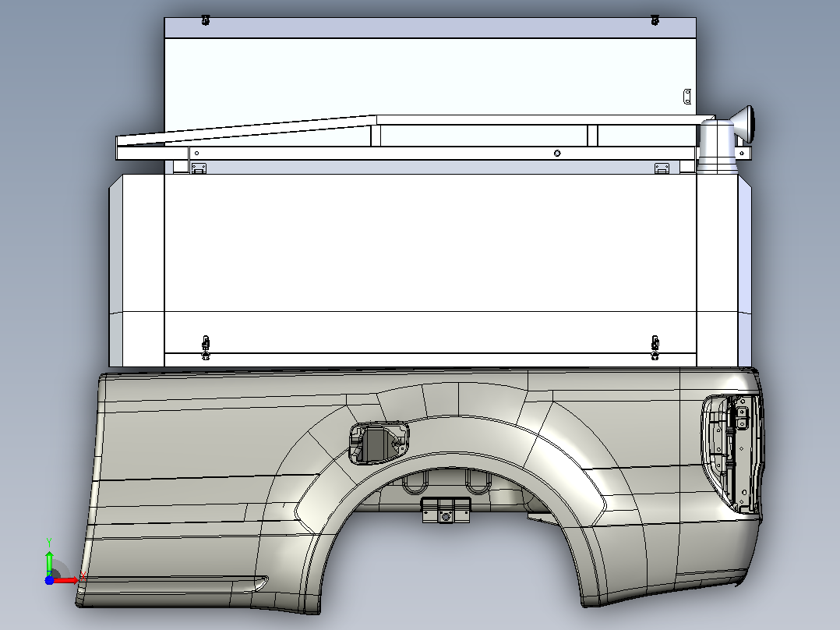Screen dimensions: 840x630
Task: Click the top-right latch on the canopy
Action: pos(655,20)
